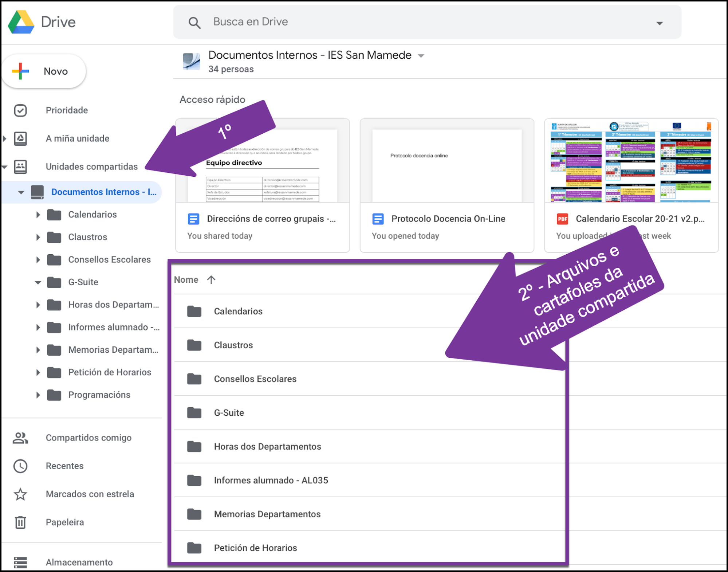Click the Unidades compartidas icon
The height and width of the screenshot is (572, 728).
(20, 166)
